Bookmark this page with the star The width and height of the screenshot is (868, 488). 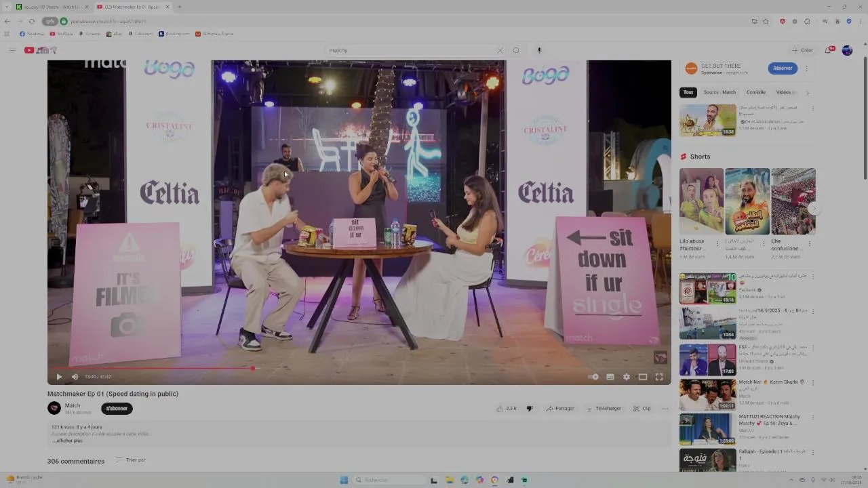[x=766, y=21]
